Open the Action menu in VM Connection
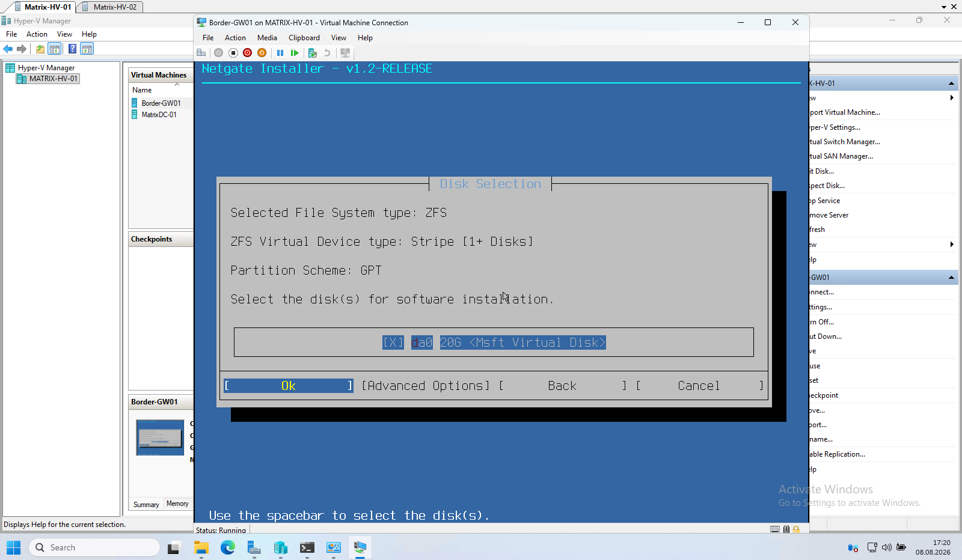This screenshot has height=560, width=962. 235,38
